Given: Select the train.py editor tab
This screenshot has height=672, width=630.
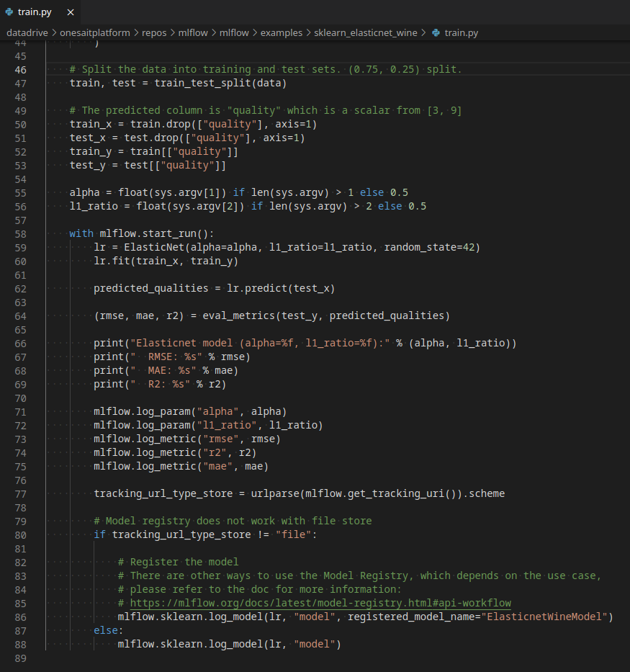Looking at the screenshot, I should [x=40, y=12].
